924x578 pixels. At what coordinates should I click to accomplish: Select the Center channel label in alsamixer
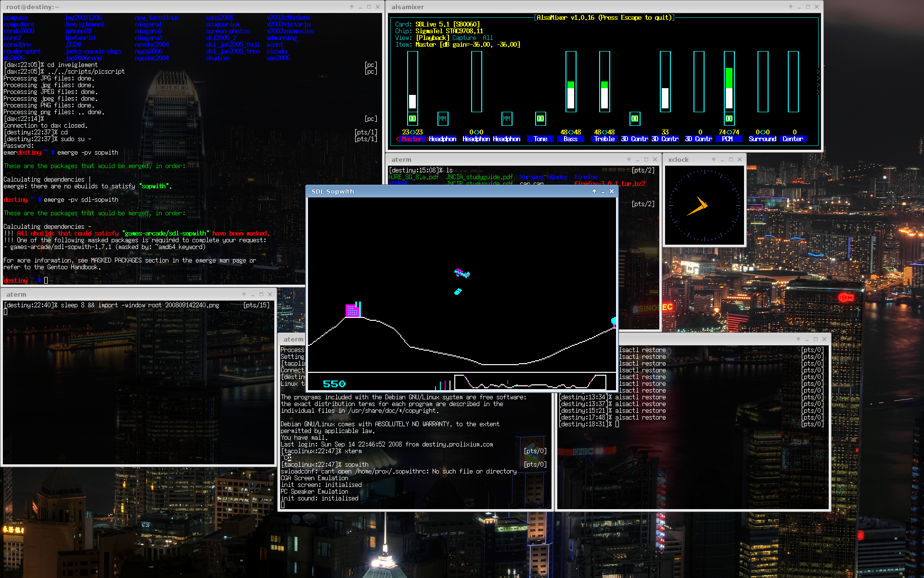793,139
